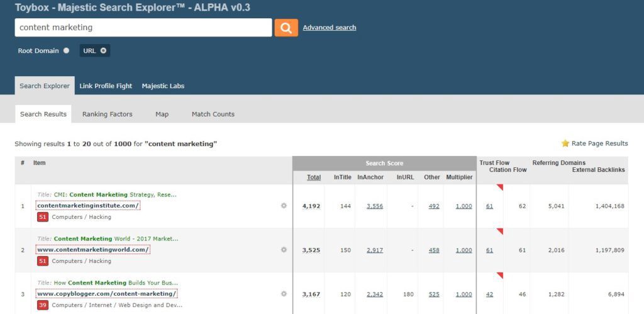Click InAnchor score 3,556 link

click(374, 206)
